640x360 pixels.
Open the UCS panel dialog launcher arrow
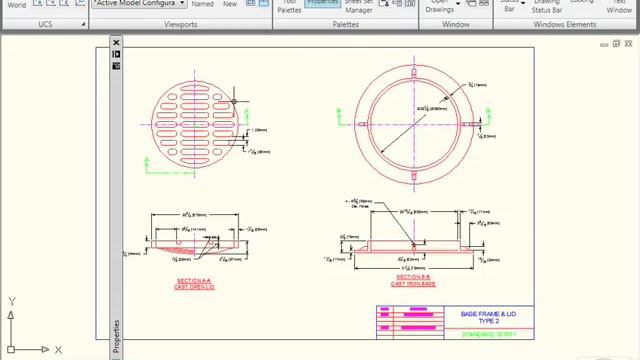click(x=83, y=24)
